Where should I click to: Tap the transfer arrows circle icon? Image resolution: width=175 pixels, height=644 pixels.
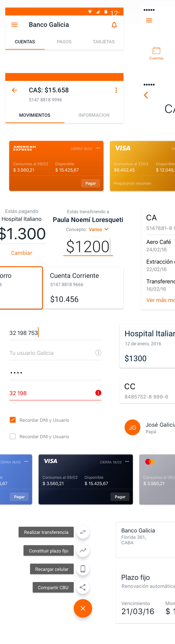(83, 532)
